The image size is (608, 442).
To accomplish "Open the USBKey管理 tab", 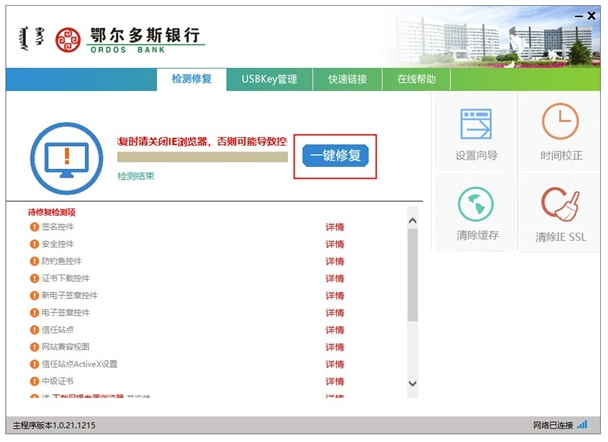I will [269, 79].
